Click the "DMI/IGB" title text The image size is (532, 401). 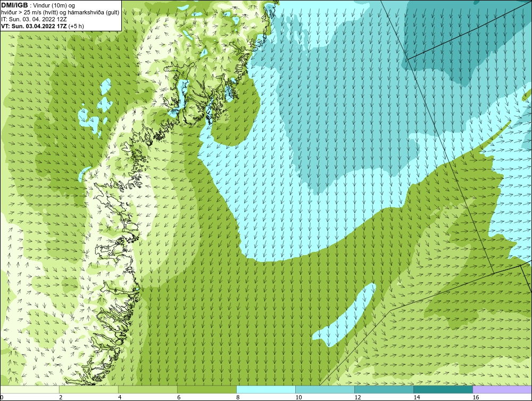click(x=14, y=5)
